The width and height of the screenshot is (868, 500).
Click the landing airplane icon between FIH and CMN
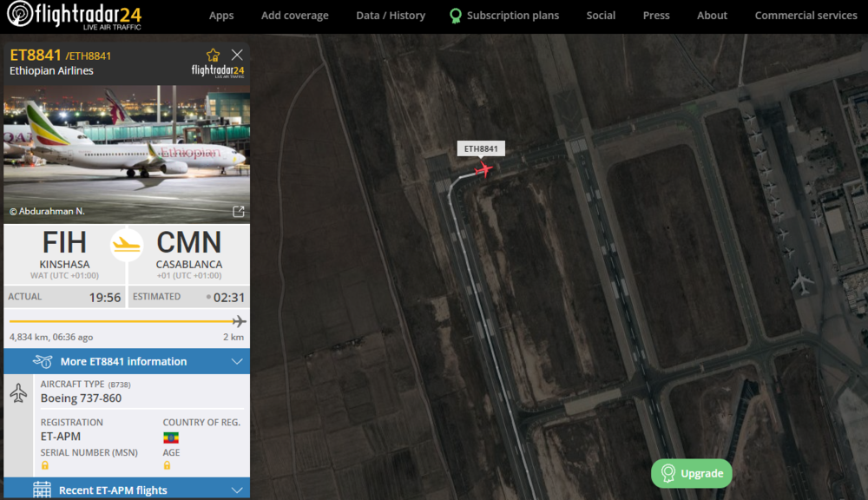coord(127,245)
